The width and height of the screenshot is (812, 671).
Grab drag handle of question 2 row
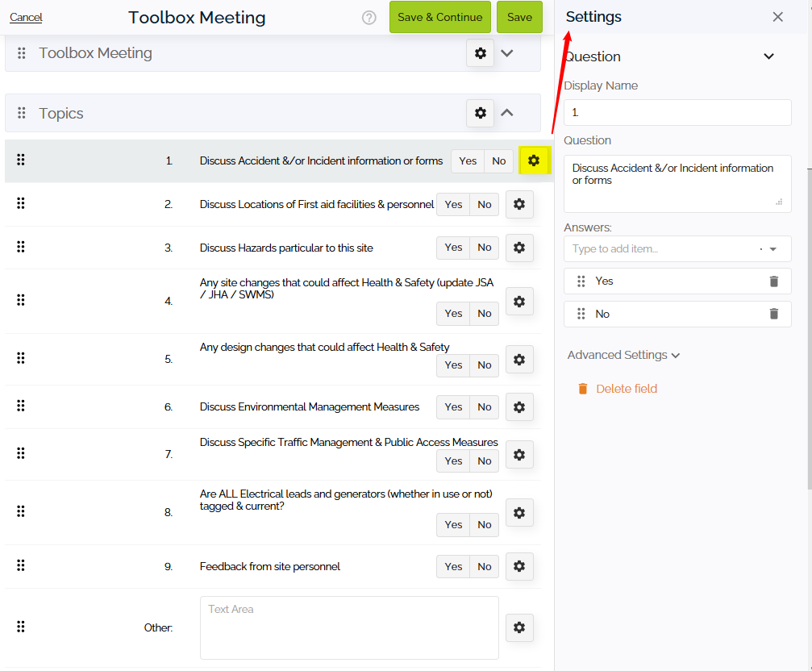[21, 203]
